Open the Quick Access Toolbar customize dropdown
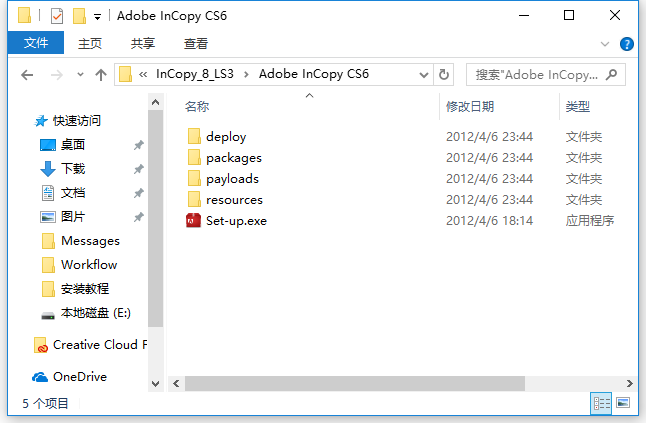The width and height of the screenshot is (646, 423). pos(97,17)
